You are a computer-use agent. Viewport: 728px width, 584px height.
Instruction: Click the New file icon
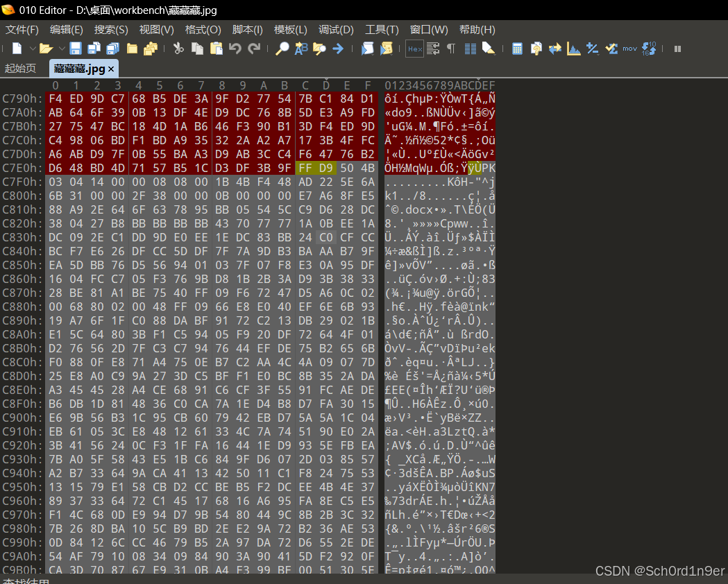click(x=17, y=49)
